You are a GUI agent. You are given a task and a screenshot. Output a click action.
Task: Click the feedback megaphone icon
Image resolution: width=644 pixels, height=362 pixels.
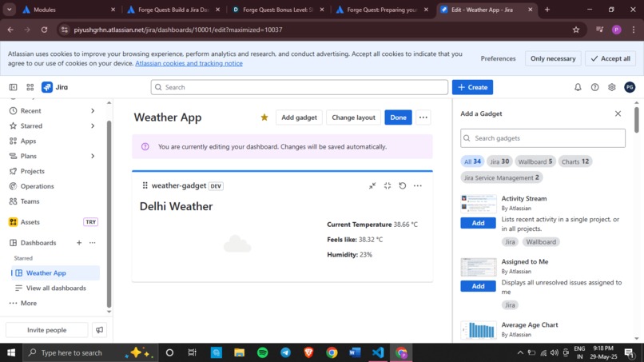pos(99,330)
